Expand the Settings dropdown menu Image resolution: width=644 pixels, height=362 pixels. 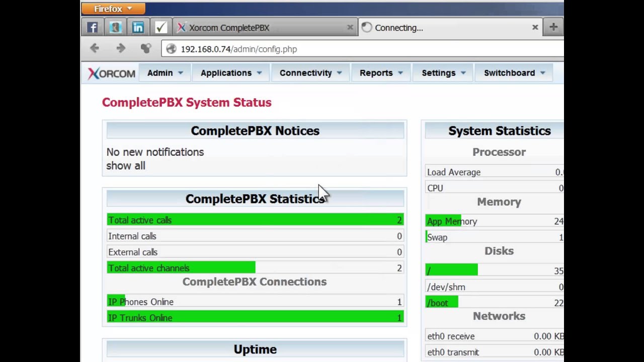[443, 73]
